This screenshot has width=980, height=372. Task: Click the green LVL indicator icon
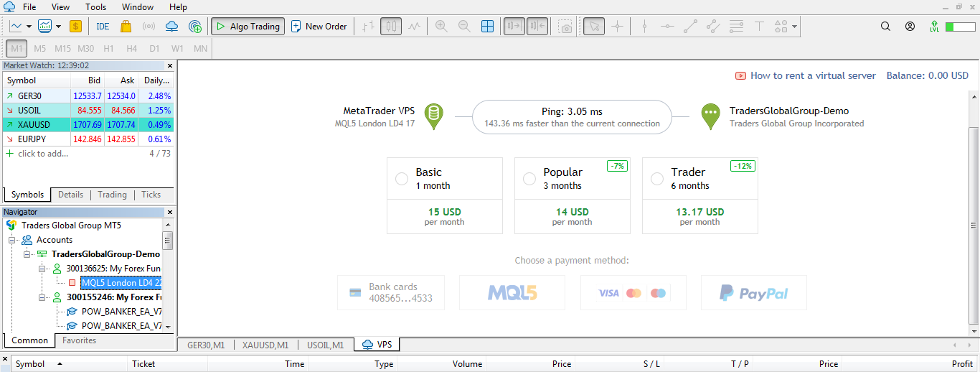point(934,27)
